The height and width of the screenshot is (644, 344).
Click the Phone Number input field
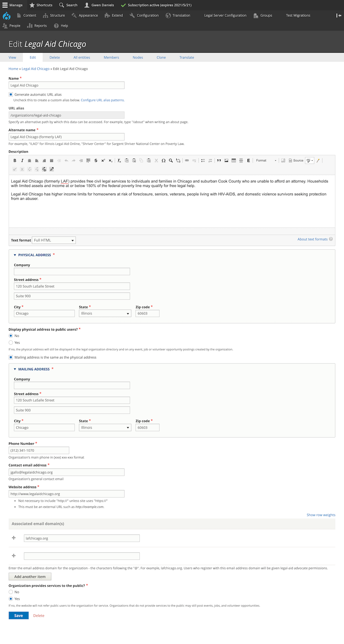click(x=39, y=451)
